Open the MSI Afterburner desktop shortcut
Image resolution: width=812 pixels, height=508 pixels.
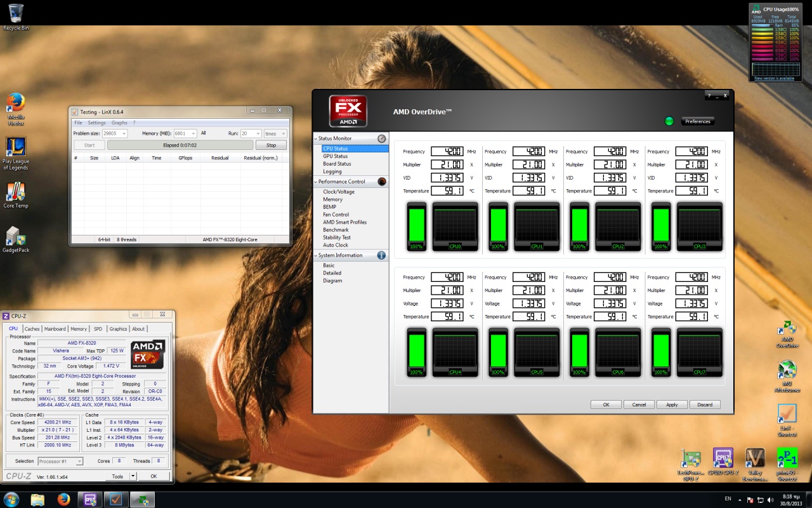tap(787, 377)
